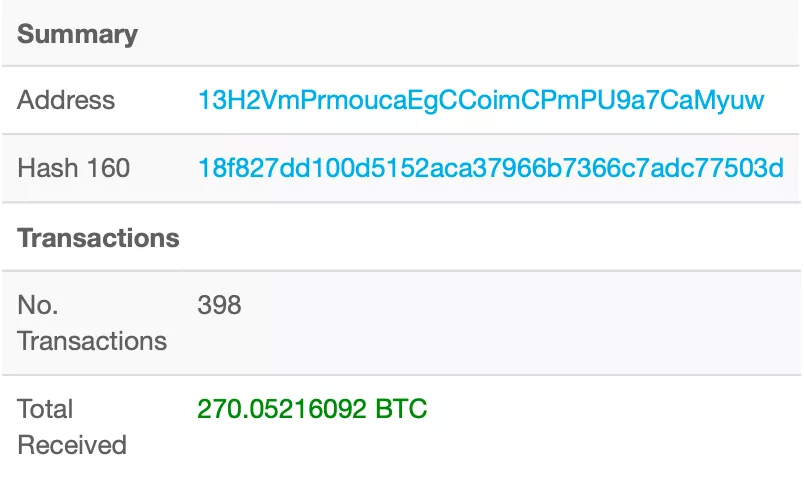Click the word Received in the row label

pos(72,445)
